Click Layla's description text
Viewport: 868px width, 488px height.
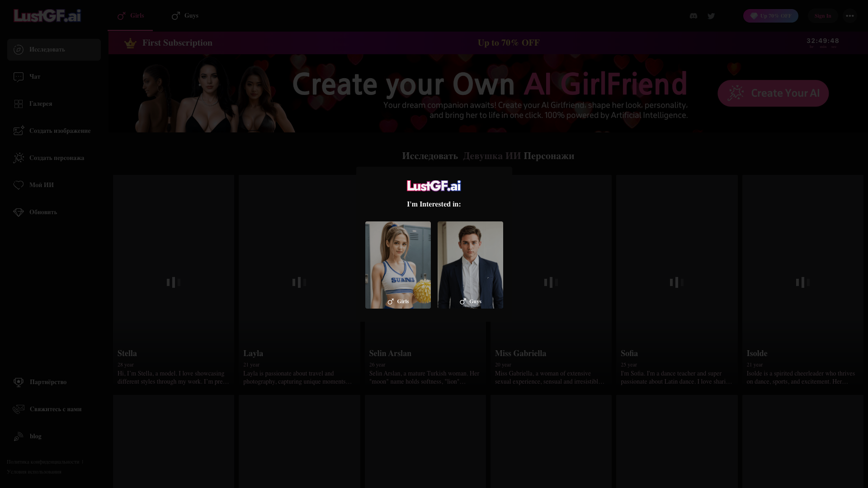coord(298,378)
